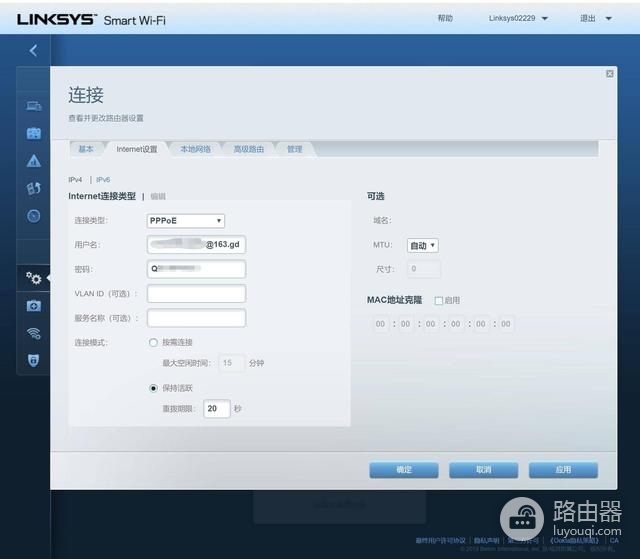Open the Device List sidebar icon

tap(33, 106)
